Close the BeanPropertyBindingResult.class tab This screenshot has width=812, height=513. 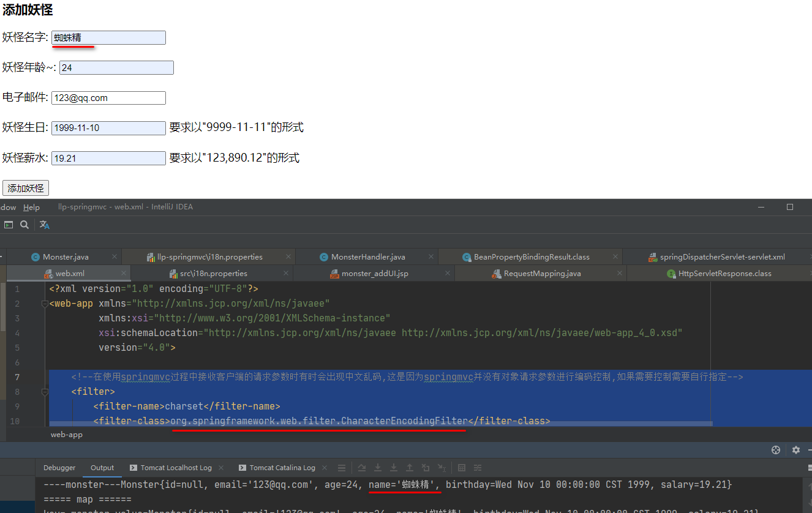pyautogui.click(x=615, y=257)
